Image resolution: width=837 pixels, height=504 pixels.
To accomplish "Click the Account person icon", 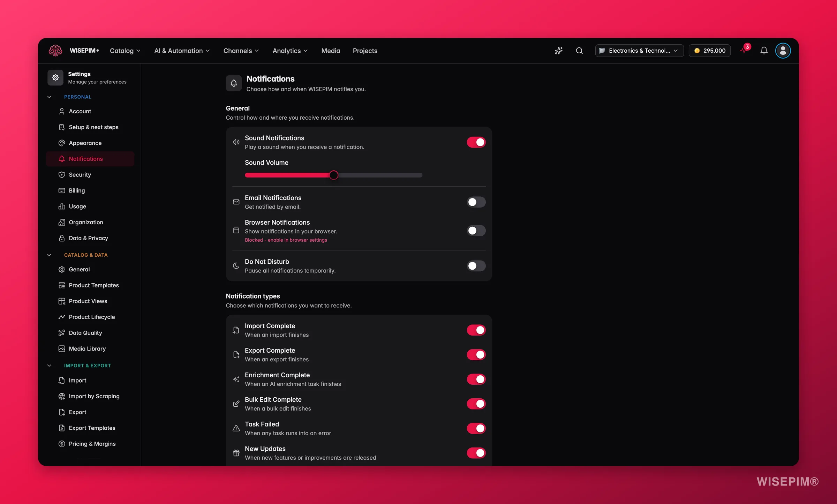I will 62,111.
